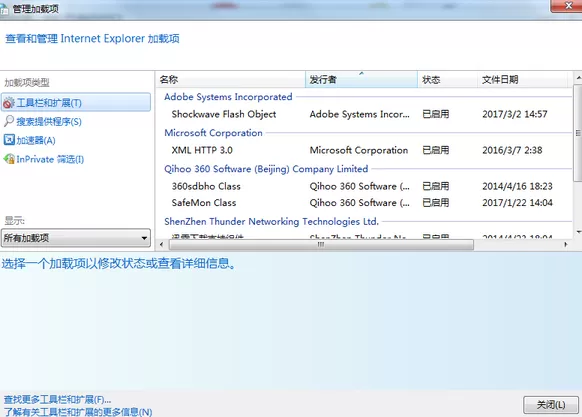Click vertical scrollbar down arrow
Screen dimensions: 582x417
pos(578,232)
